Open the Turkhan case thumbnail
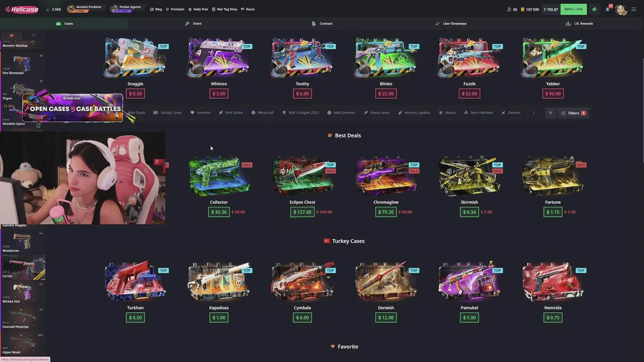Image resolution: width=644 pixels, height=362 pixels. [135, 282]
